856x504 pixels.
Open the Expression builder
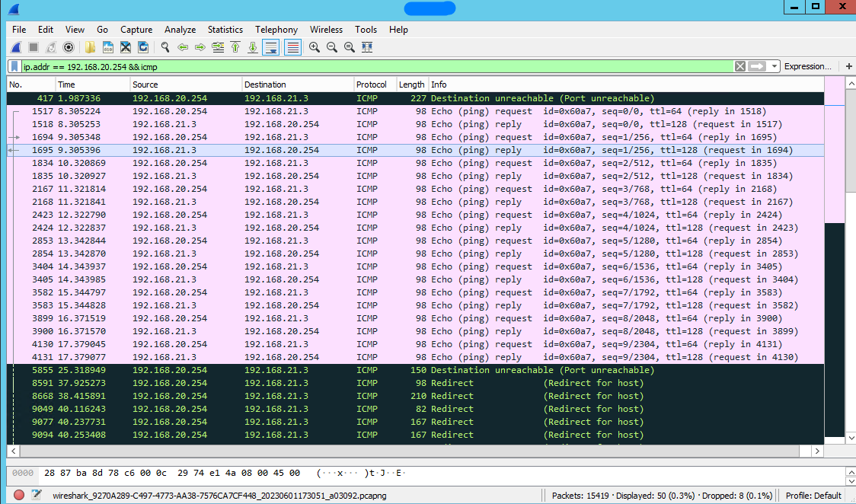click(808, 66)
